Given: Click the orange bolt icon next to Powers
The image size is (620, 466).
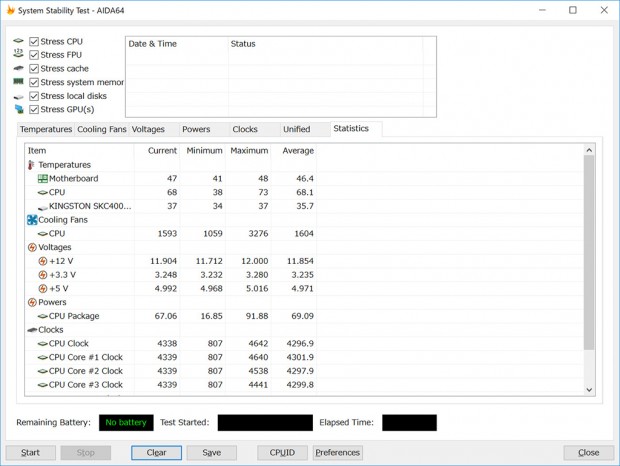Looking at the screenshot, I should (32, 302).
